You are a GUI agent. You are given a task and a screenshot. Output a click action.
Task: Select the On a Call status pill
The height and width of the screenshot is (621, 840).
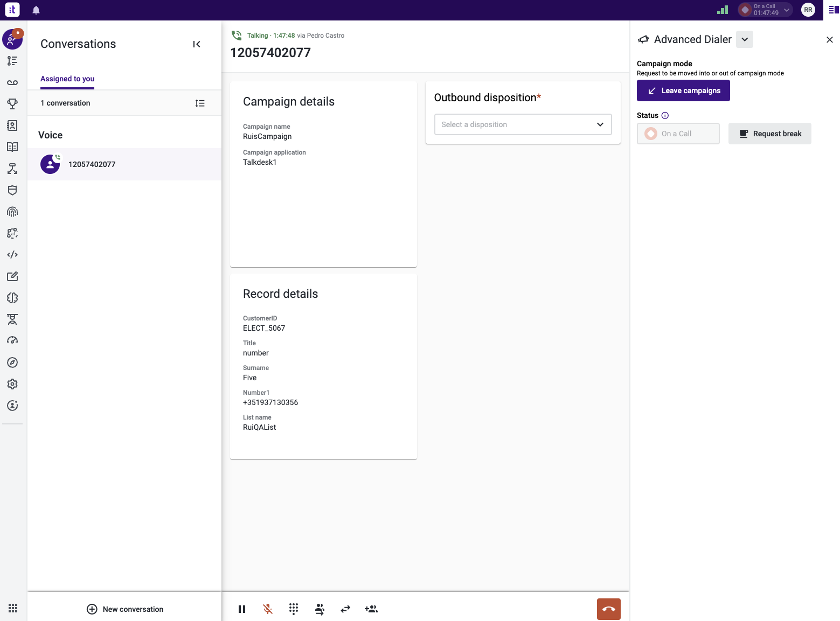point(678,134)
